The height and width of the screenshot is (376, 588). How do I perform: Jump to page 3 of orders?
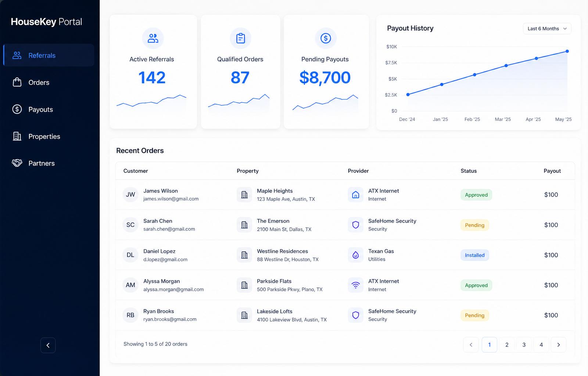(x=524, y=345)
